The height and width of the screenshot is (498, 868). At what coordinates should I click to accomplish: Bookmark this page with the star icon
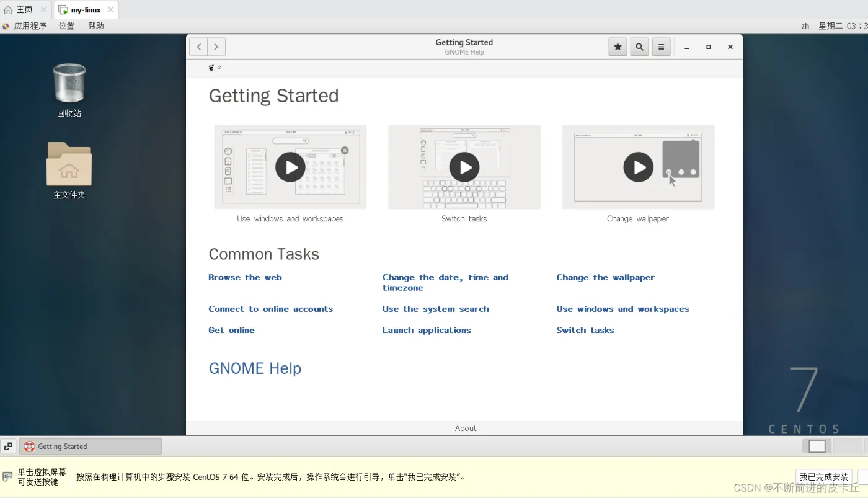[618, 47]
